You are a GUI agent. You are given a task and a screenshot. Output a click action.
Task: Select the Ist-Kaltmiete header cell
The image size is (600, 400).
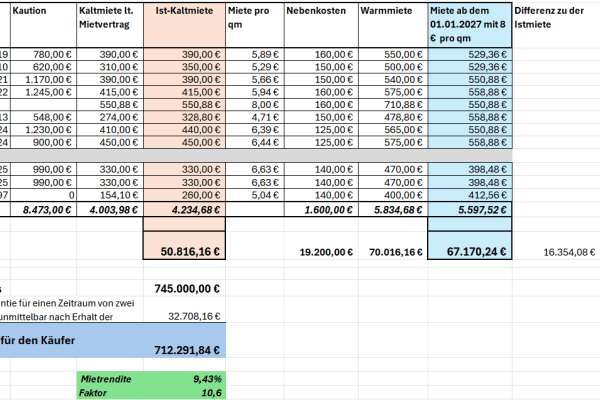coord(184,25)
